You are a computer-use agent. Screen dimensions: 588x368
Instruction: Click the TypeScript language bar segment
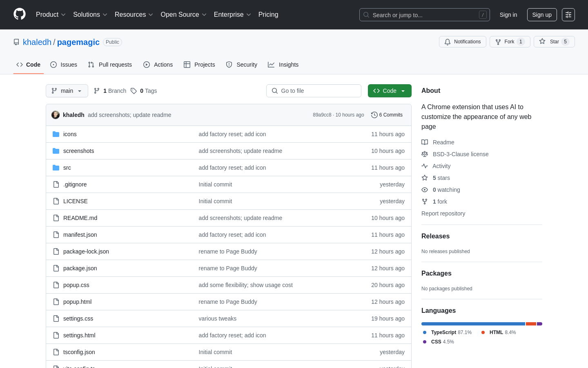pos(473,324)
